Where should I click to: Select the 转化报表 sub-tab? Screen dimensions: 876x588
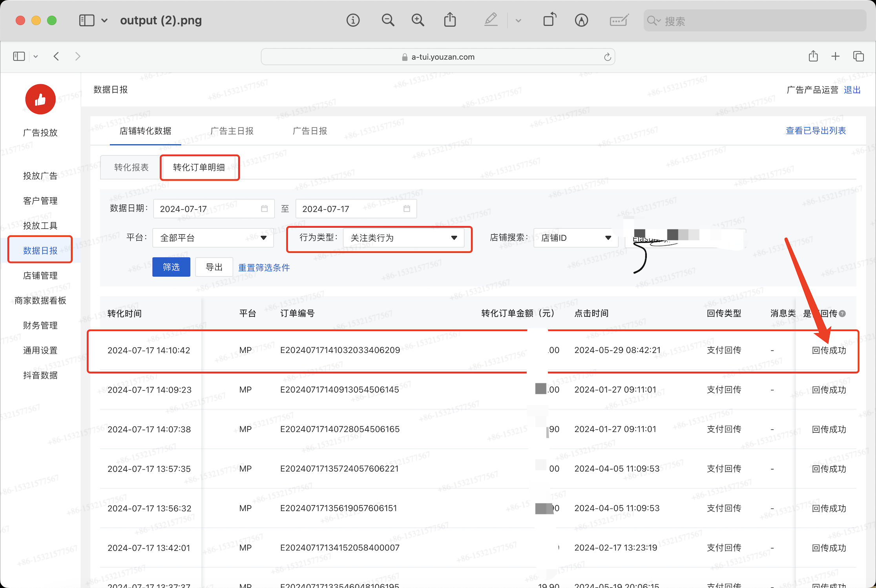pyautogui.click(x=131, y=168)
